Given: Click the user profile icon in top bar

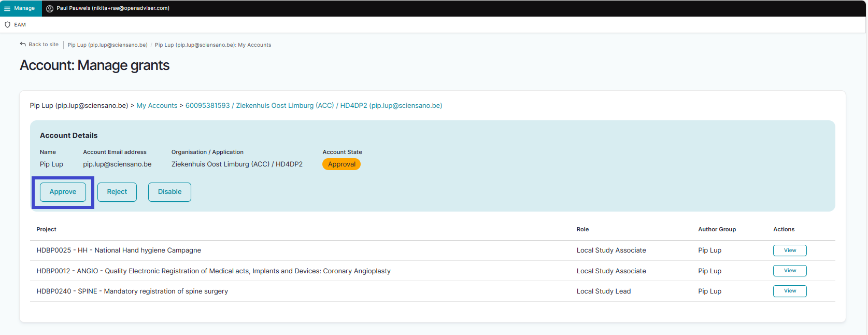Looking at the screenshot, I should [50, 8].
